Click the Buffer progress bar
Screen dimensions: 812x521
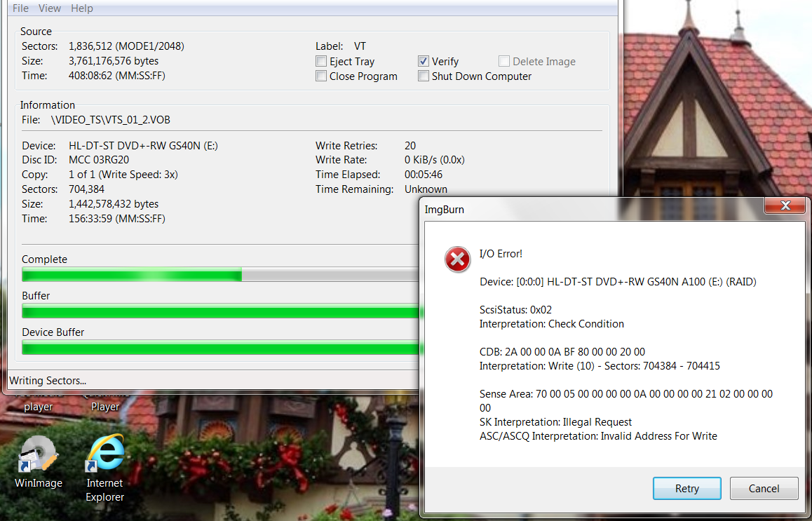coord(220,311)
